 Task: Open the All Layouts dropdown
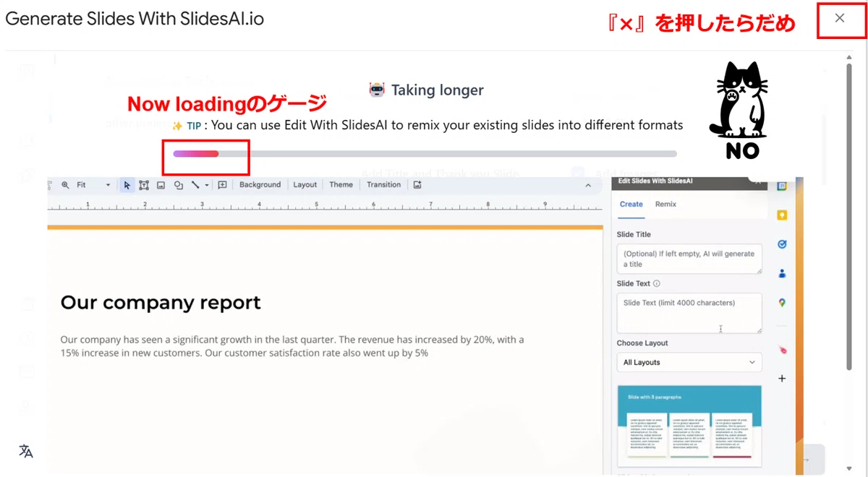(x=689, y=363)
